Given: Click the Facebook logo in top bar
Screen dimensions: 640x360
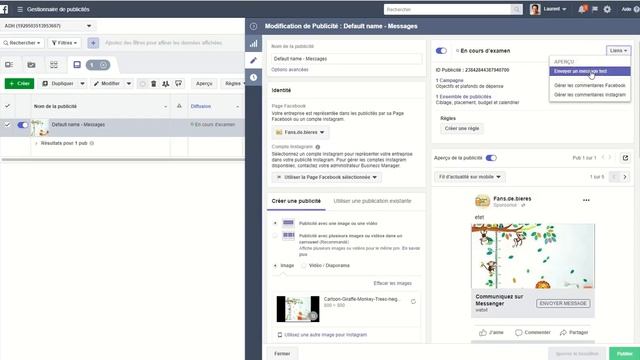Looking at the screenshot, I should (x=4, y=9).
